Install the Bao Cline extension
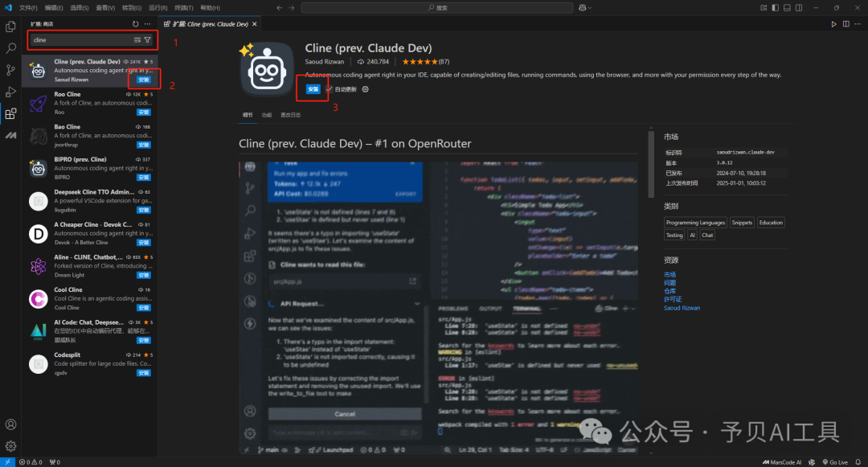 pyautogui.click(x=144, y=145)
